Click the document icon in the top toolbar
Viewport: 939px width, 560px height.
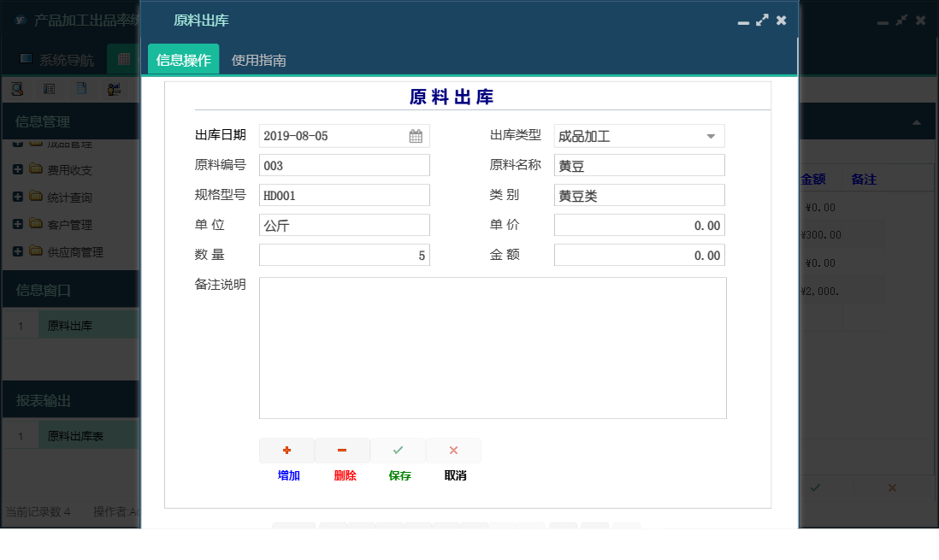tap(81, 88)
